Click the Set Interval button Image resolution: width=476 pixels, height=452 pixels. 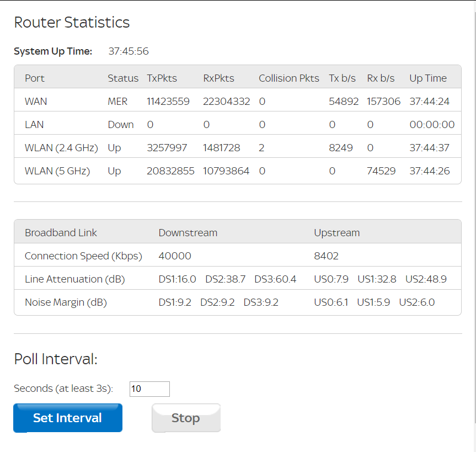coord(67,418)
